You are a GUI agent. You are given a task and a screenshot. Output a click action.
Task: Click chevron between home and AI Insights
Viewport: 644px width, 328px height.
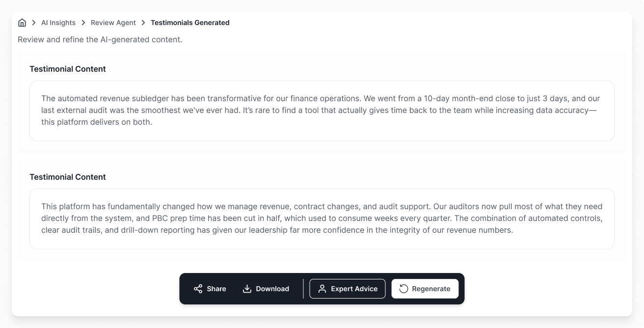34,23
